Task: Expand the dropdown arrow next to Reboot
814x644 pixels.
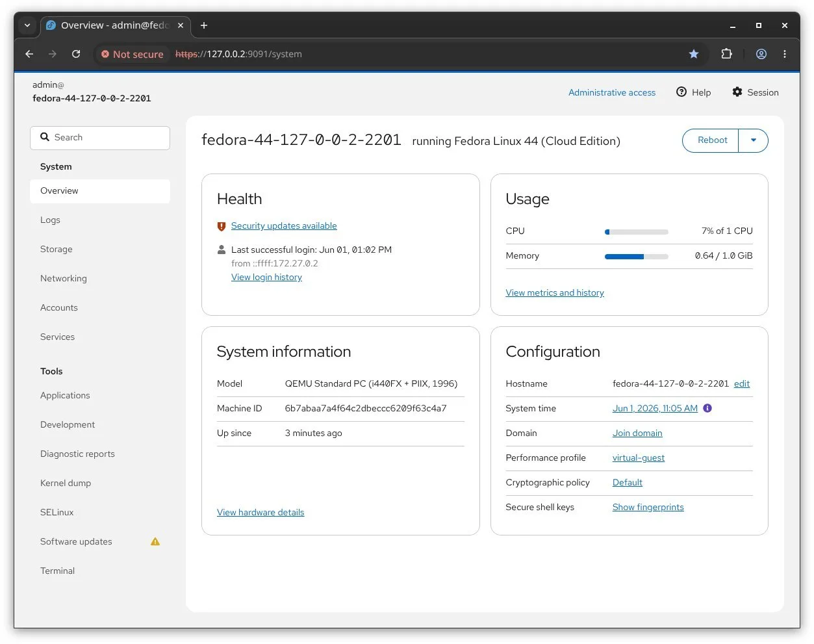Action: point(754,140)
